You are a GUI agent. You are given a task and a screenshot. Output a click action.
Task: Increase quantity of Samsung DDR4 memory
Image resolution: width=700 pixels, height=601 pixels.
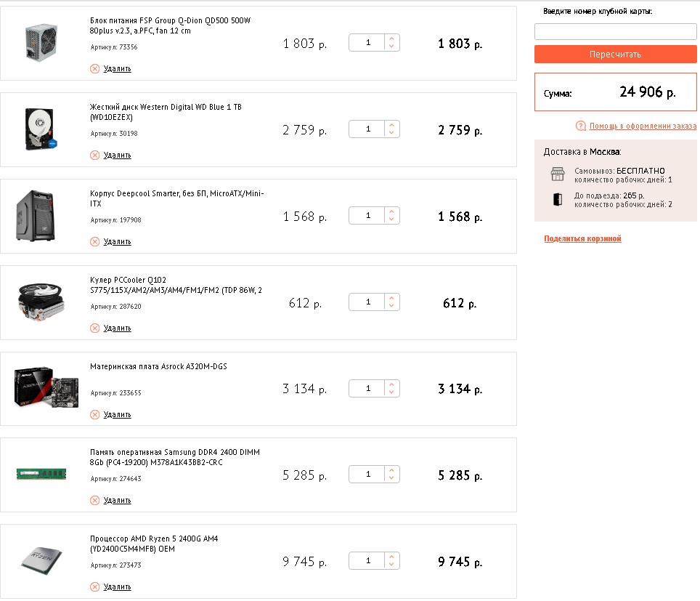391,470
